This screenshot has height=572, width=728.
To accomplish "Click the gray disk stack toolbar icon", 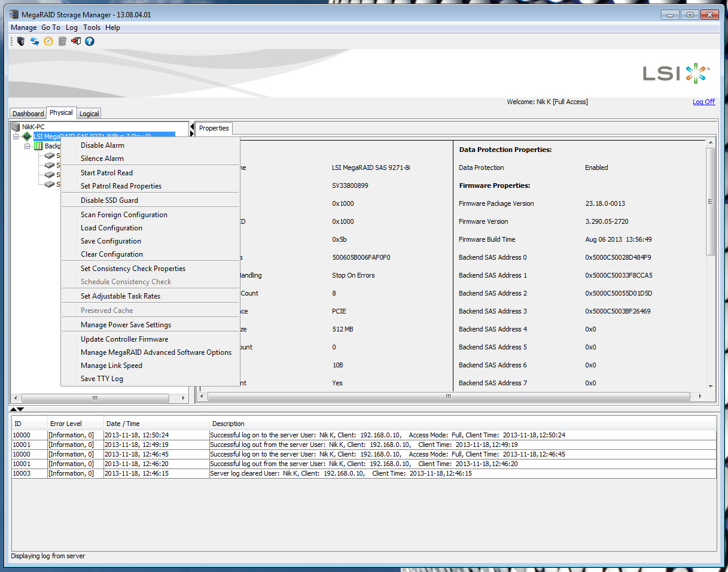I will [x=62, y=41].
